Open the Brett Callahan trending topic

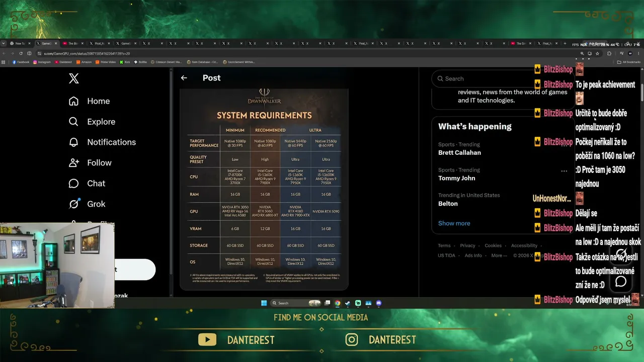[x=459, y=152]
